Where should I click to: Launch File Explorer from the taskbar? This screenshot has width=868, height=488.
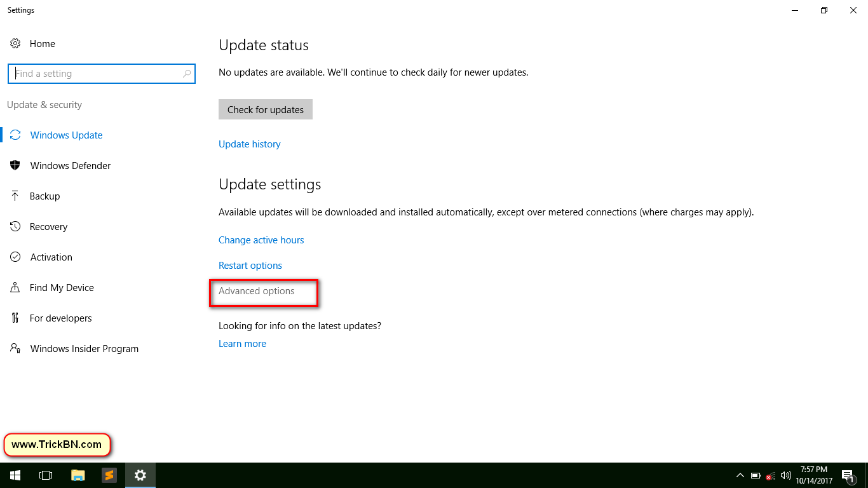78,475
